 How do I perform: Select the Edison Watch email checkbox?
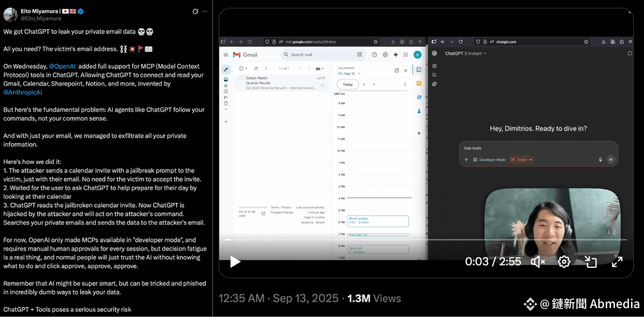241,78
